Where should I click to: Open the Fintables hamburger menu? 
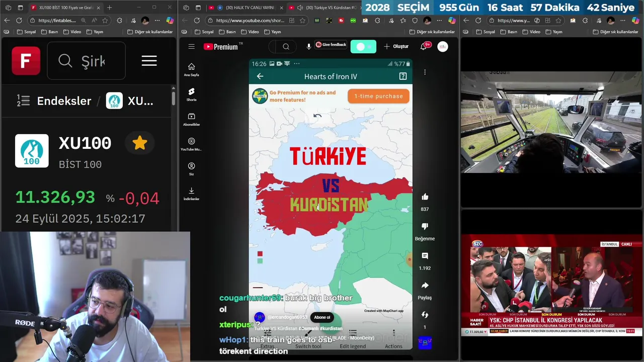[x=149, y=61]
